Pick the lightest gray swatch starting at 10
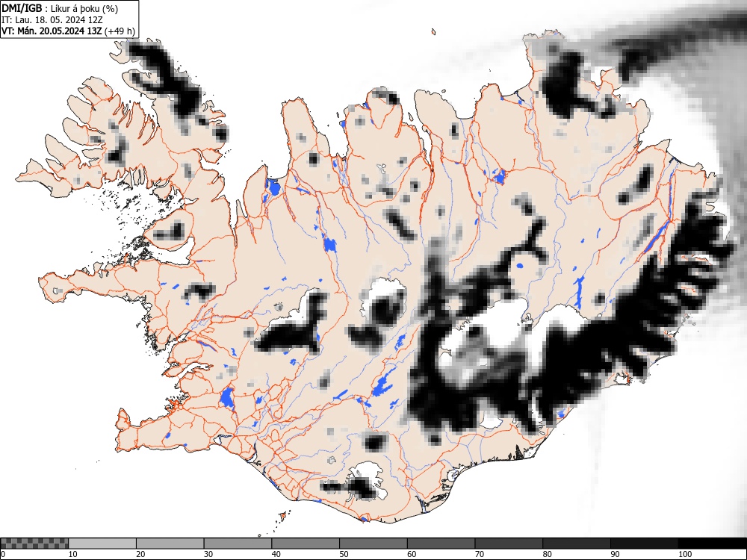This screenshot has width=747, height=560. coord(102,544)
